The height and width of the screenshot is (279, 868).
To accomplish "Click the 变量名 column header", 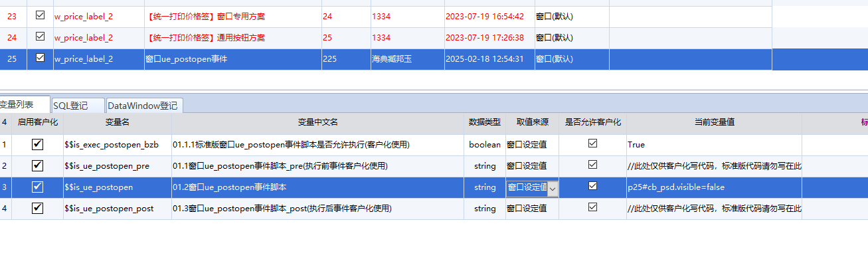I will [118, 122].
